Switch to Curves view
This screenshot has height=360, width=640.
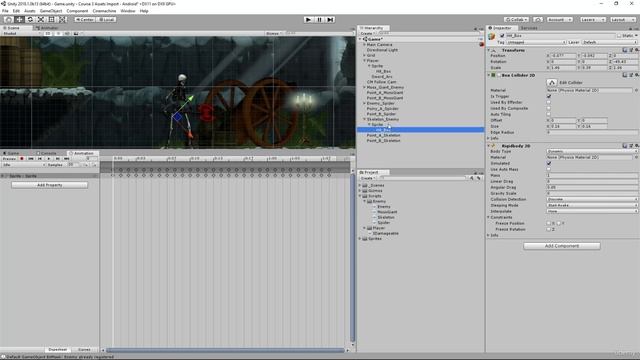click(x=84, y=349)
